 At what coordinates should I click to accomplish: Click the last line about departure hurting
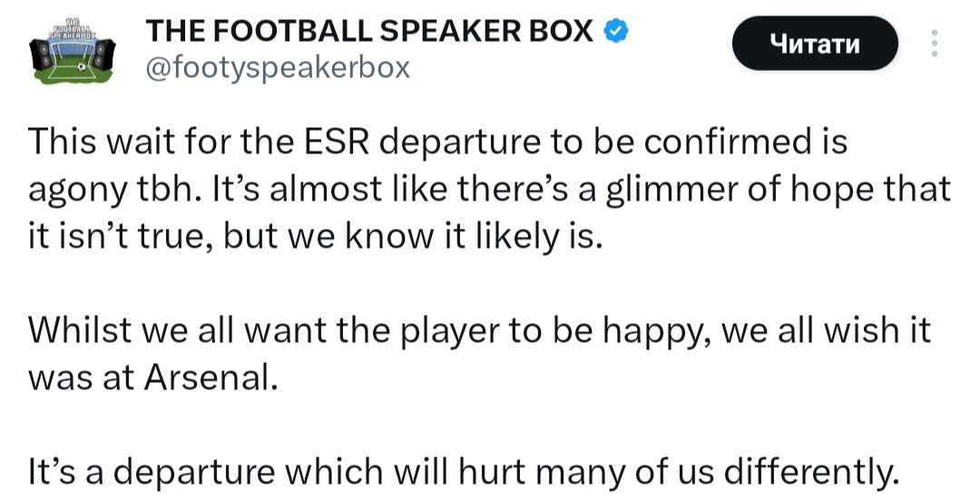tap(463, 472)
